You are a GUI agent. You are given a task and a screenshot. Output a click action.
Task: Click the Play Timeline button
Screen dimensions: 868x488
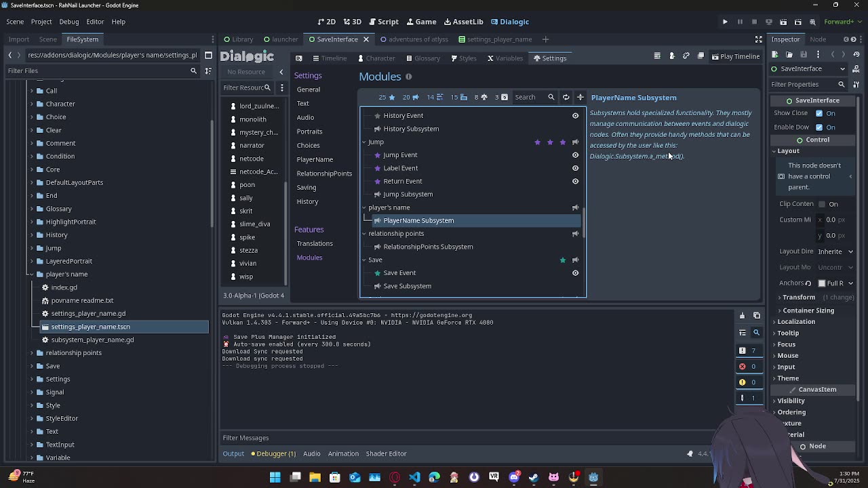pos(735,57)
